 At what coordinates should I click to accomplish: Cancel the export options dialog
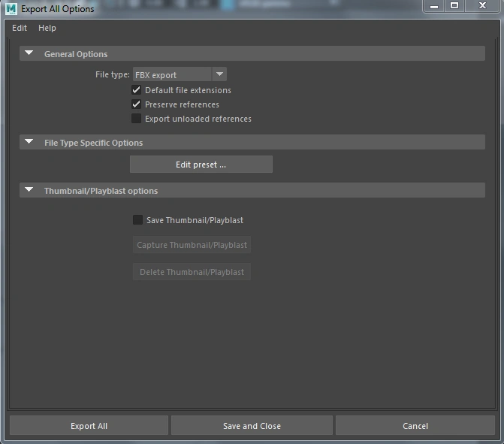point(415,426)
